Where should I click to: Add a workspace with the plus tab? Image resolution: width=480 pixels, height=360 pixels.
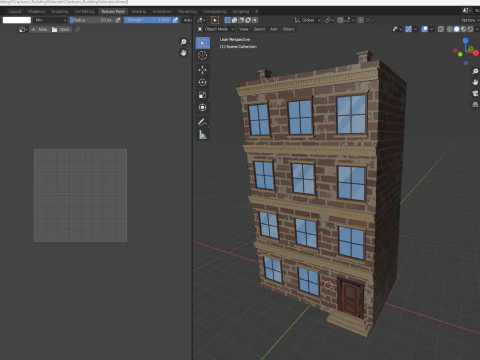(256, 11)
